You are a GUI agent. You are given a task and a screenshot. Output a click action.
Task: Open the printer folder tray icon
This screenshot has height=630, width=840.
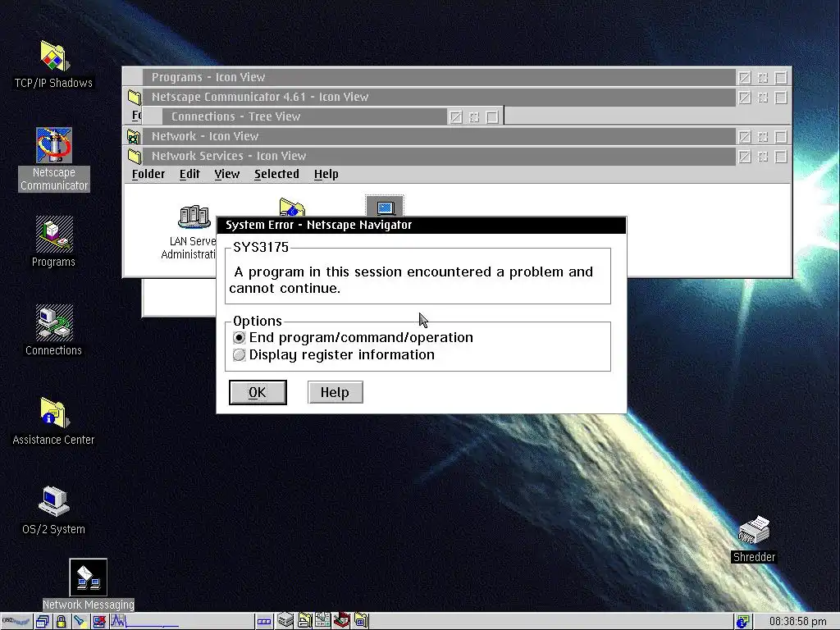click(305, 621)
